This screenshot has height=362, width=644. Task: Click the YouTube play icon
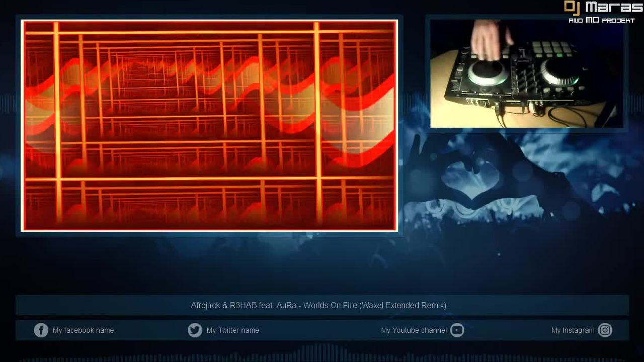pyautogui.click(x=457, y=330)
